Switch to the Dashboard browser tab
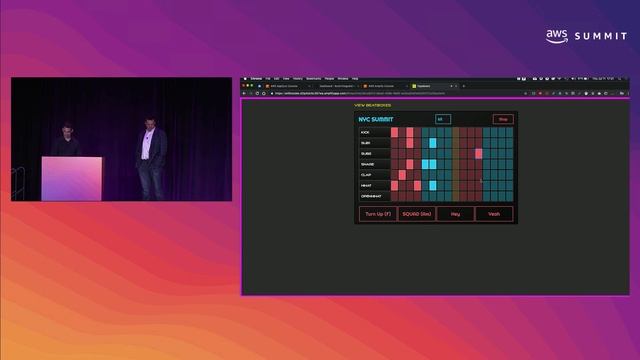The image size is (640, 360). click(337, 86)
